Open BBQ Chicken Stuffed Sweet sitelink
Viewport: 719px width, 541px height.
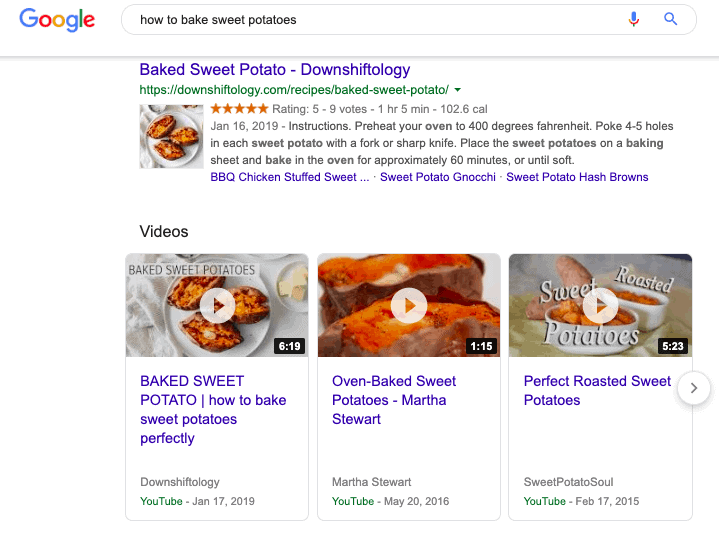point(289,177)
